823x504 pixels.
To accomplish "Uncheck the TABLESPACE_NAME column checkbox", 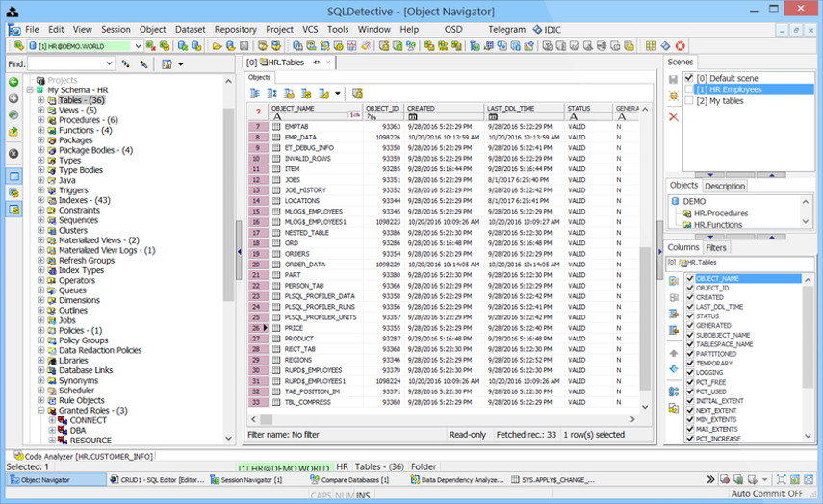I will tap(690, 344).
